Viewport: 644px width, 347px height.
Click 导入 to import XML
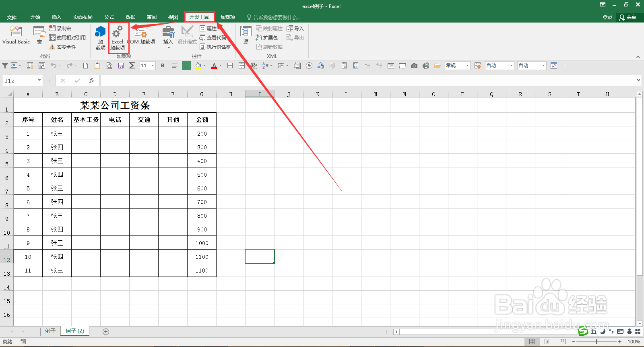click(x=295, y=28)
